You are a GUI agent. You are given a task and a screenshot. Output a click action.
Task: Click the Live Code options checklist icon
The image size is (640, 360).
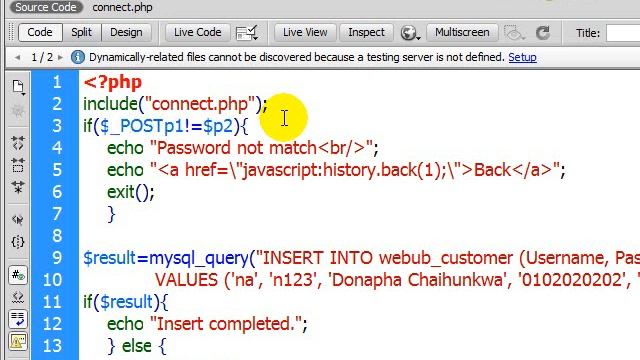pos(247,33)
